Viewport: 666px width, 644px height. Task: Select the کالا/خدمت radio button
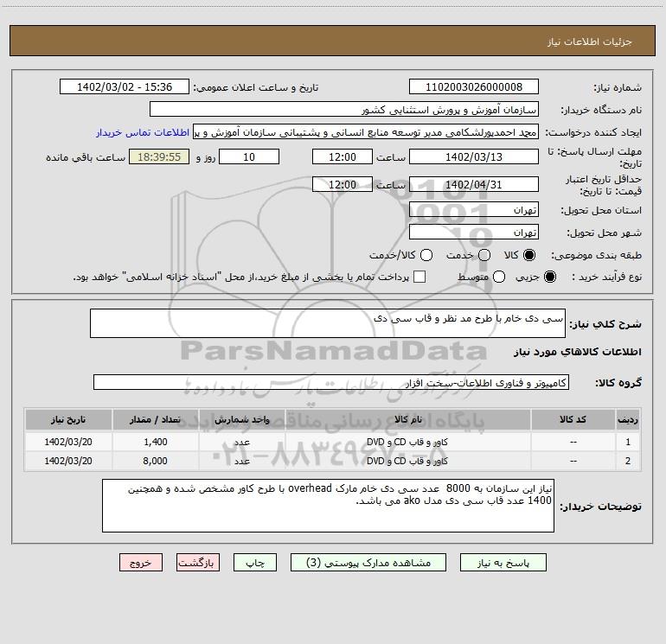click(x=426, y=255)
